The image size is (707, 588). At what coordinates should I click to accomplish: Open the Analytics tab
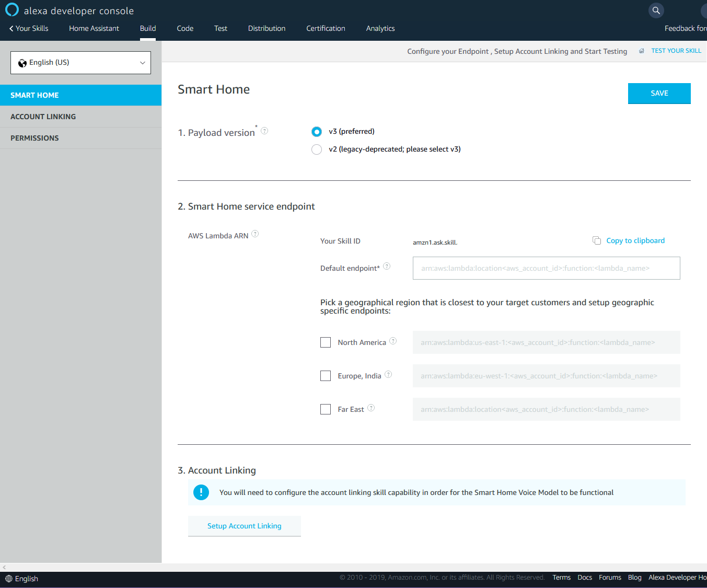[380, 28]
